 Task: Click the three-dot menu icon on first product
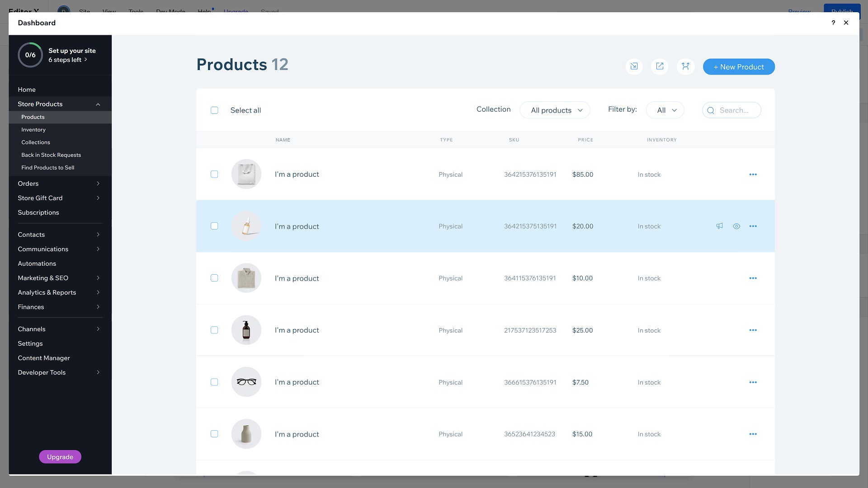(752, 174)
